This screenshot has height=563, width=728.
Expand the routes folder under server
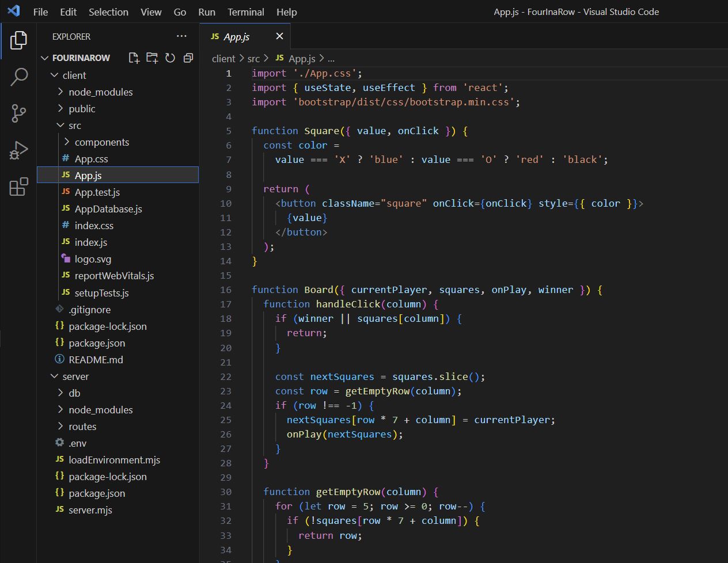[x=82, y=427]
